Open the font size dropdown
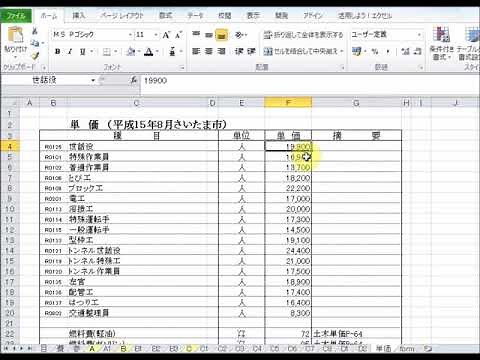 [x=156, y=35]
